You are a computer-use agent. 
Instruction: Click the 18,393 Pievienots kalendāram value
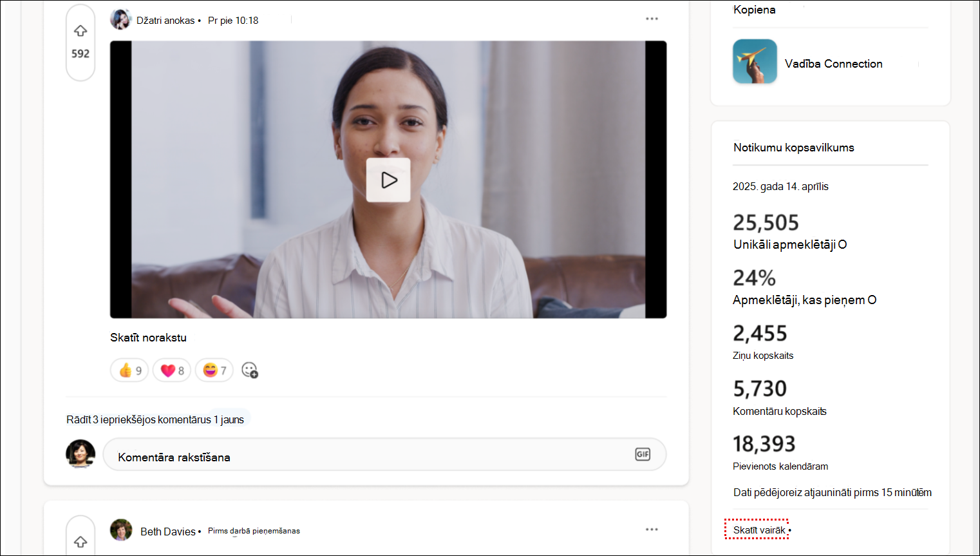764,445
